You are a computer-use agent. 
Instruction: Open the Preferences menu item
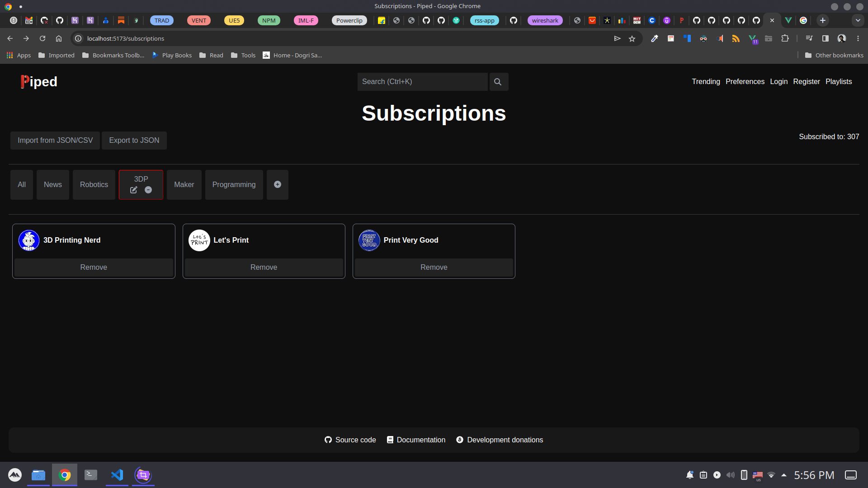pyautogui.click(x=745, y=82)
